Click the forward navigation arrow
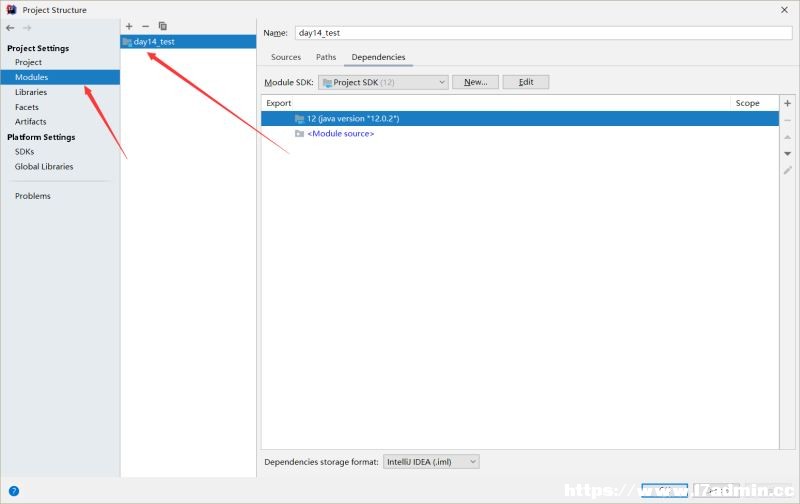Viewport: 800px width, 504px height. click(x=27, y=28)
